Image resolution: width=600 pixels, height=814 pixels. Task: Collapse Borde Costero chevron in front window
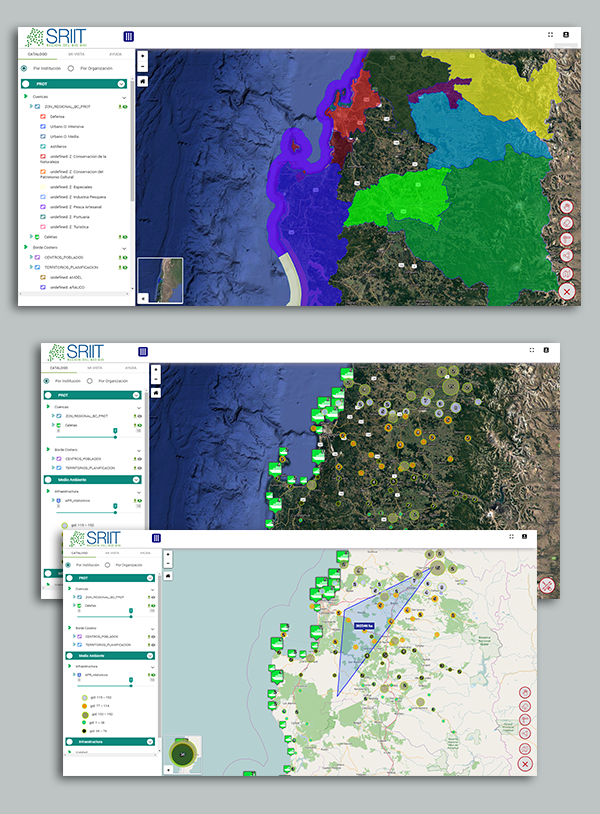click(153, 629)
